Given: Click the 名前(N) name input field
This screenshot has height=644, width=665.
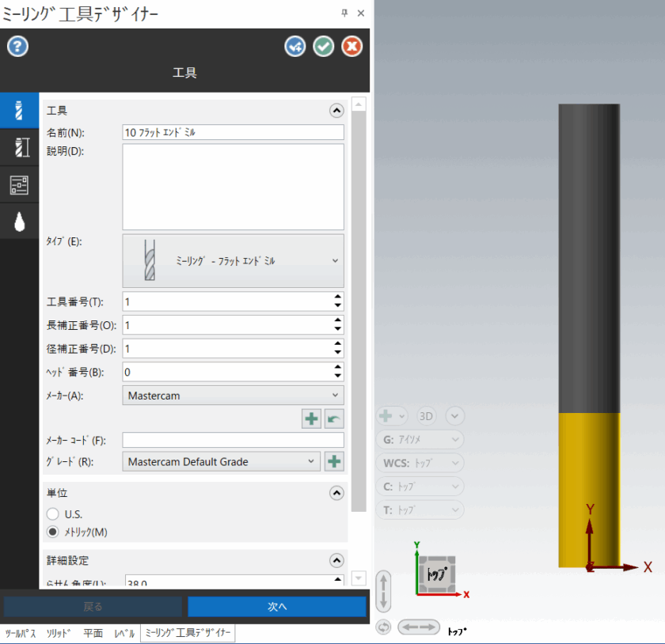Looking at the screenshot, I should [x=233, y=132].
